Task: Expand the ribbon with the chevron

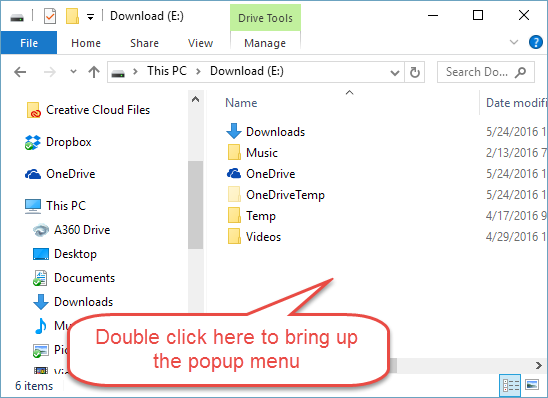Action: (514, 43)
